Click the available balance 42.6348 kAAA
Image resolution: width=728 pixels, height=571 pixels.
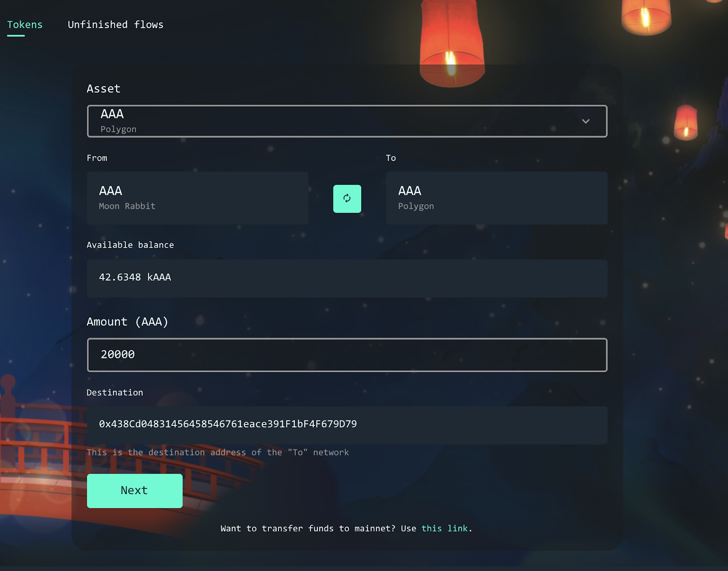point(347,278)
